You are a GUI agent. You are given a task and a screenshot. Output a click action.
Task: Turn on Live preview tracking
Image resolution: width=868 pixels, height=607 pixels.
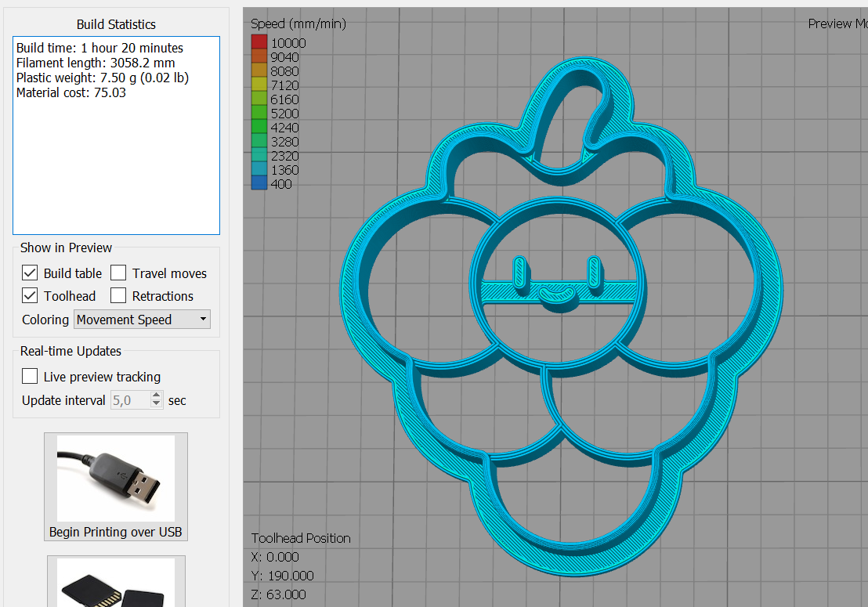30,376
